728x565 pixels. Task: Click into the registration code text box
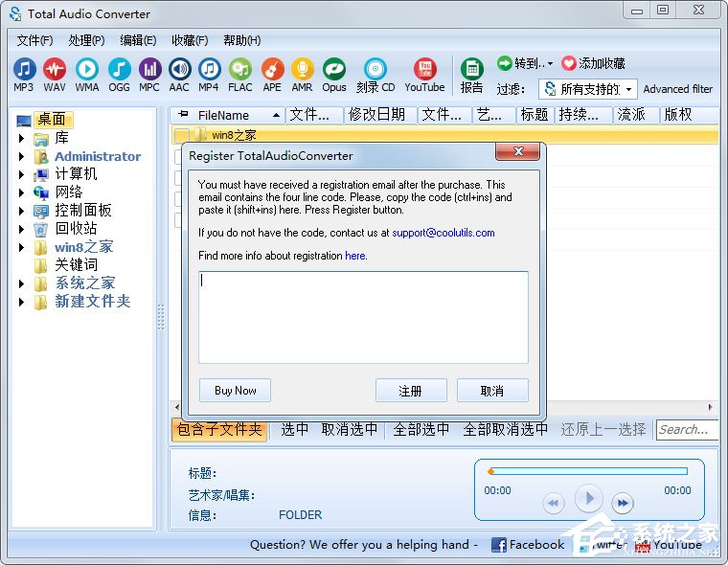tap(363, 317)
